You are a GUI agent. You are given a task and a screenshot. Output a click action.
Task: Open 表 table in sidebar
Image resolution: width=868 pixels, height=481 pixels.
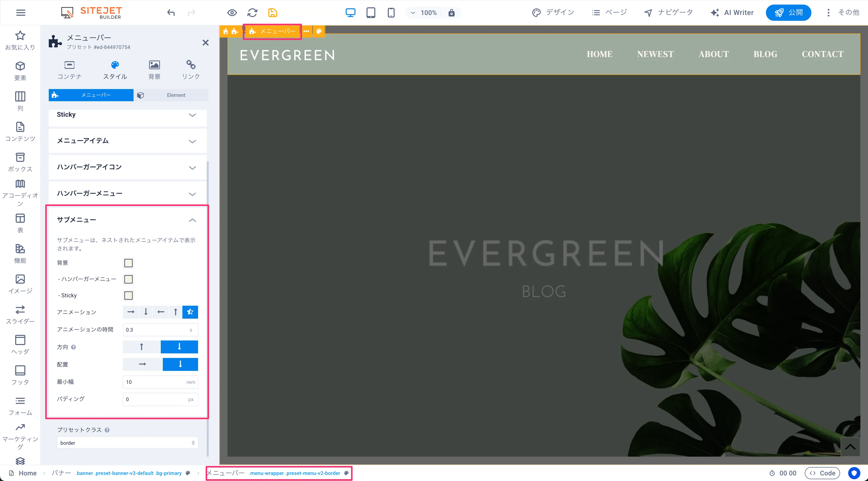(x=20, y=223)
